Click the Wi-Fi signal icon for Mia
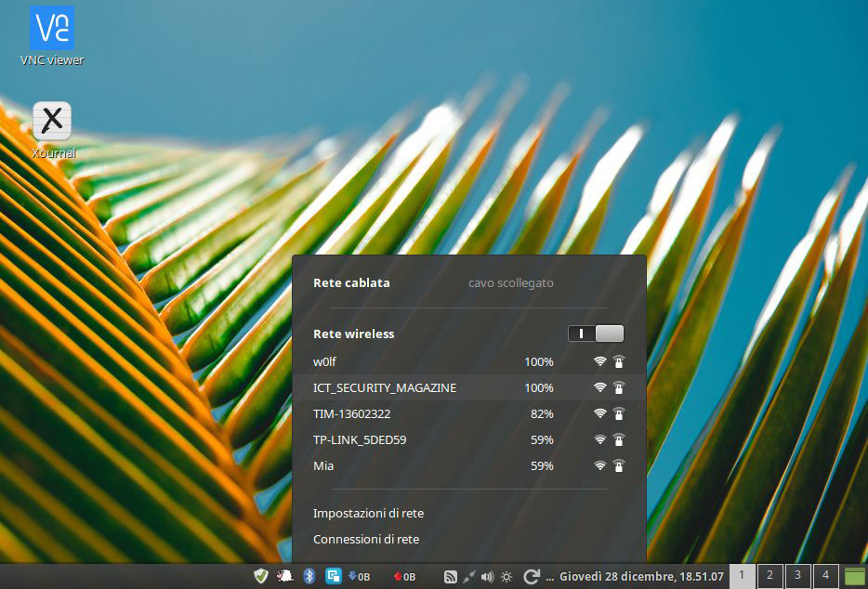Viewport: 868px width, 589px height. (600, 465)
